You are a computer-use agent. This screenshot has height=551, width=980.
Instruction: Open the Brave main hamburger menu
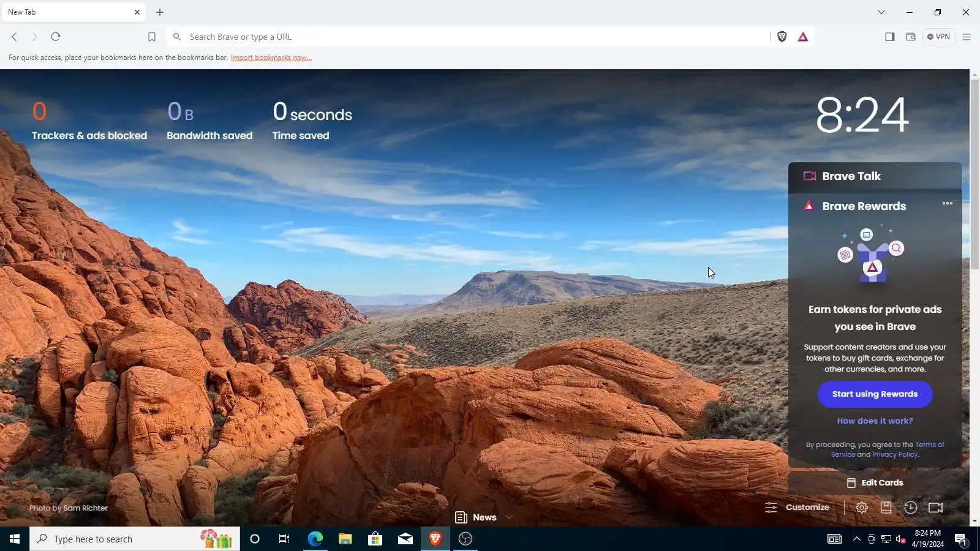point(967,37)
